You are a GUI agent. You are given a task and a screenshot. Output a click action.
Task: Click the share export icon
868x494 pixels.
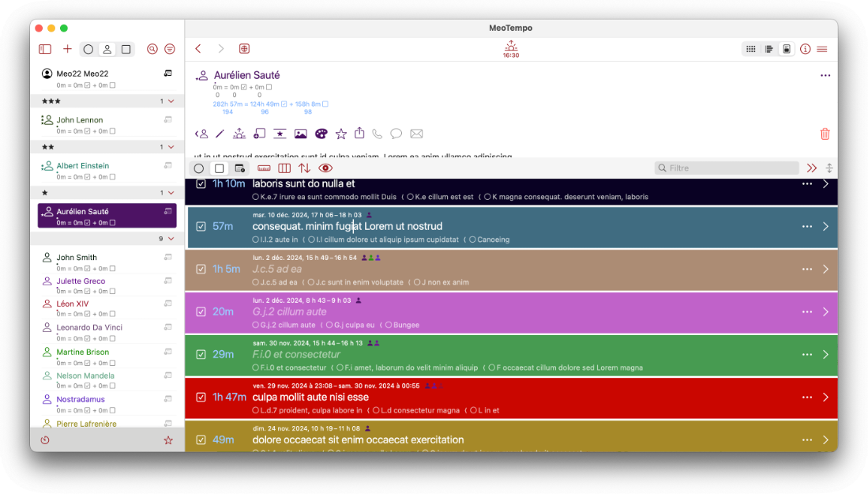click(x=359, y=134)
